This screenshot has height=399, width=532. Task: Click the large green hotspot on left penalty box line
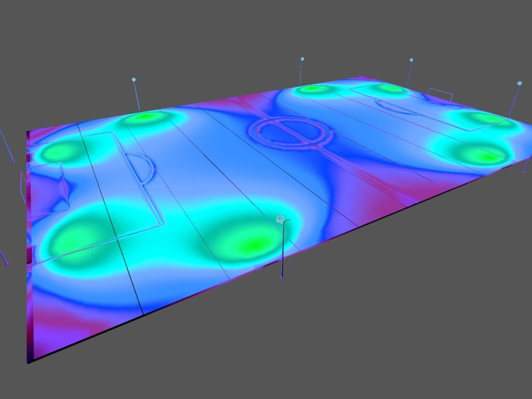pos(83,236)
